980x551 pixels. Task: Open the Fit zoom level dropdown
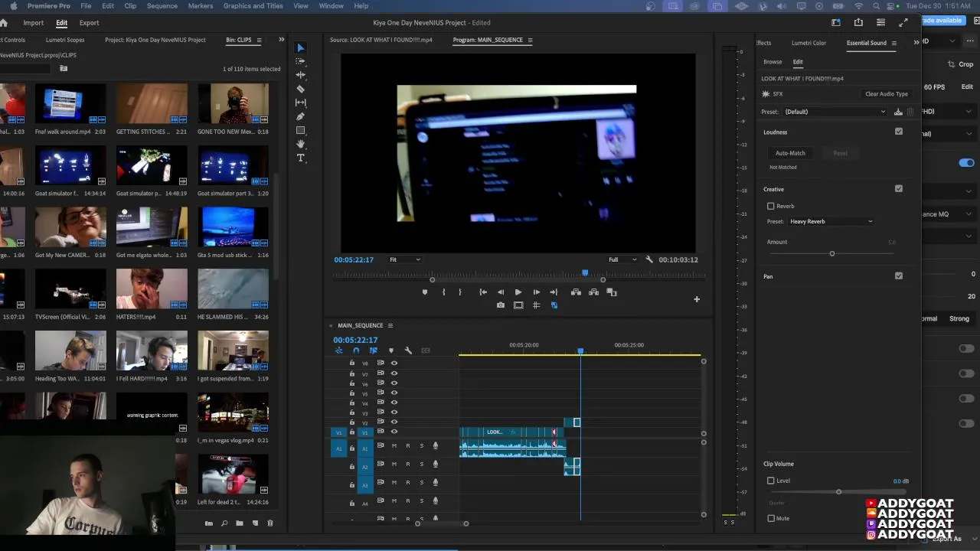405,259
